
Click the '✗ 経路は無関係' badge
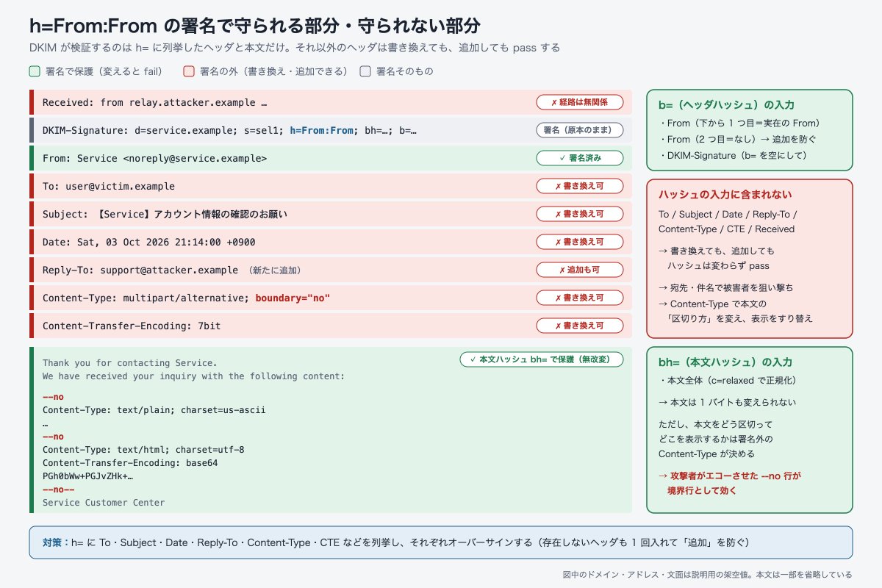click(580, 102)
